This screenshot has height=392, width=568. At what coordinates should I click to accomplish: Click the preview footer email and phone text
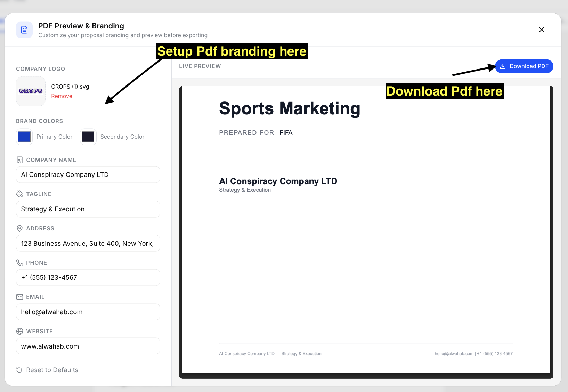473,354
